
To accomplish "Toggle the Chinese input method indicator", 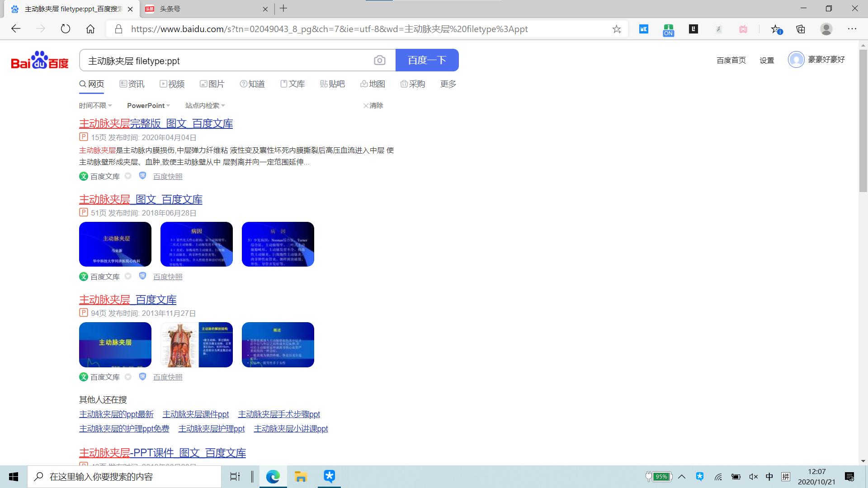I will click(769, 477).
